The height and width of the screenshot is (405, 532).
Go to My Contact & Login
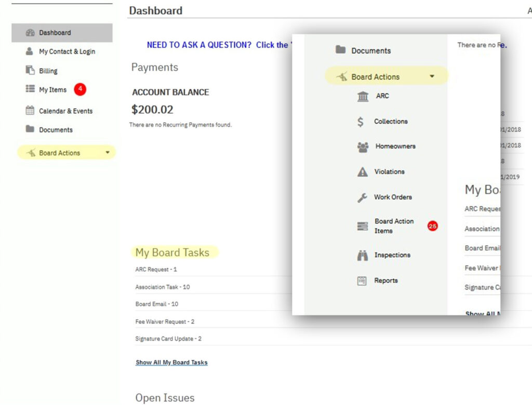(x=67, y=51)
